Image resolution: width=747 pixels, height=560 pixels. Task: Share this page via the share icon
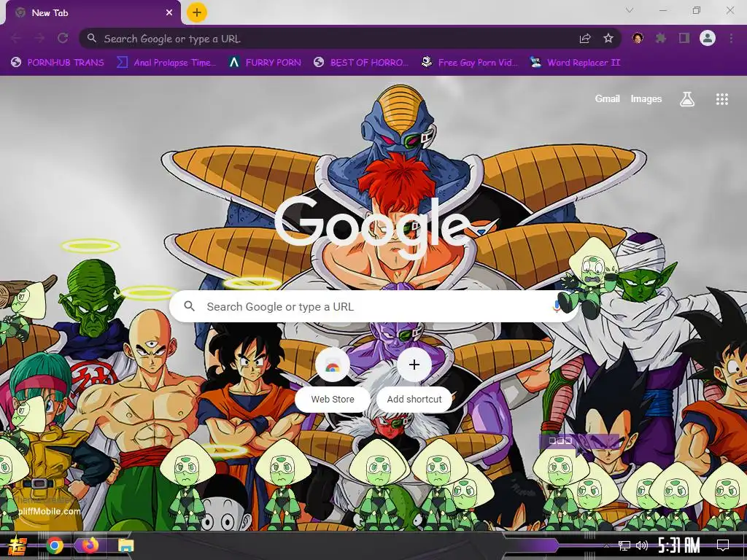(x=585, y=39)
